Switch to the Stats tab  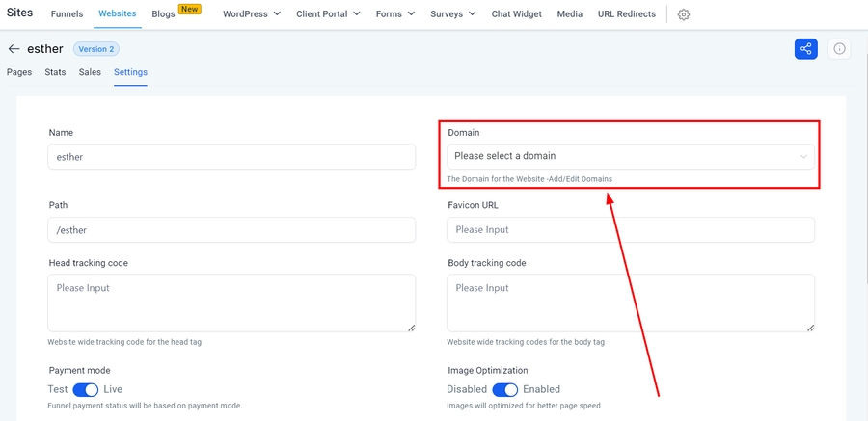point(55,72)
